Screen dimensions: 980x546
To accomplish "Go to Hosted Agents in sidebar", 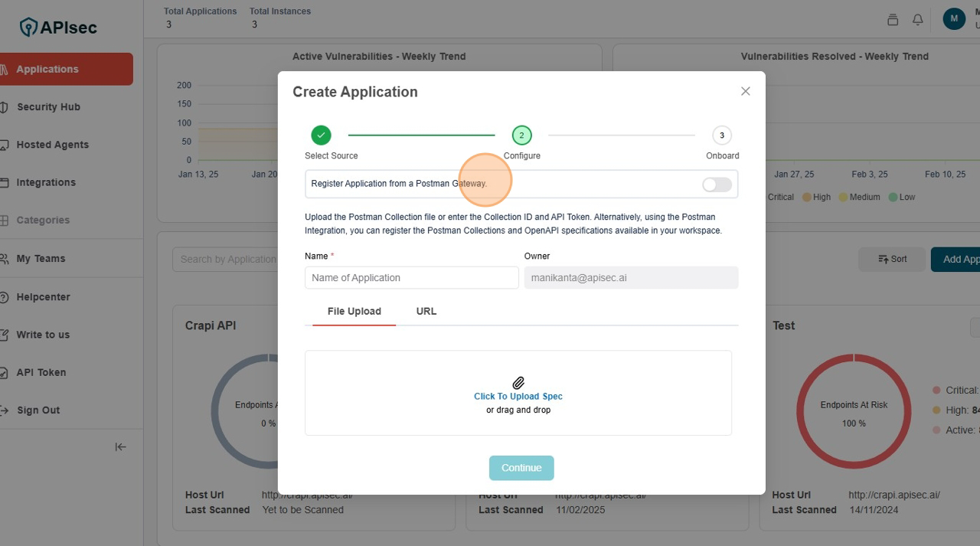I will pyautogui.click(x=52, y=145).
